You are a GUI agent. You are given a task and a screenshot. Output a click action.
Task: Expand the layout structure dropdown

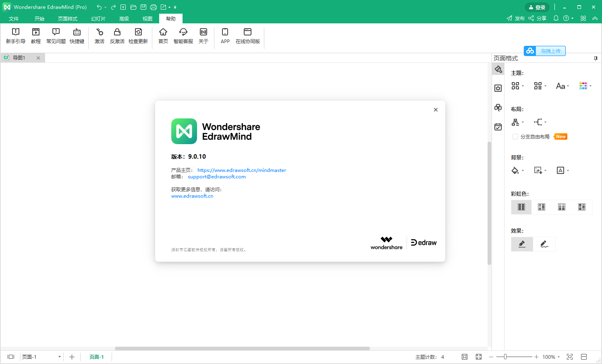click(518, 122)
